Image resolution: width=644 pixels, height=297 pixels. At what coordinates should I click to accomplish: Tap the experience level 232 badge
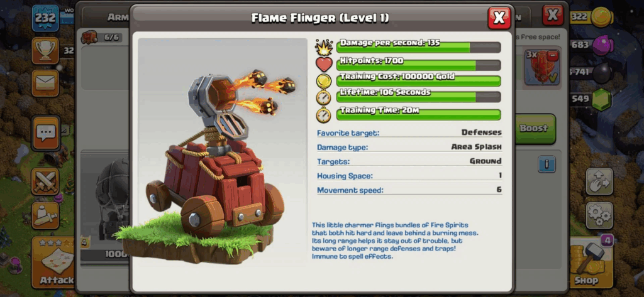click(45, 18)
